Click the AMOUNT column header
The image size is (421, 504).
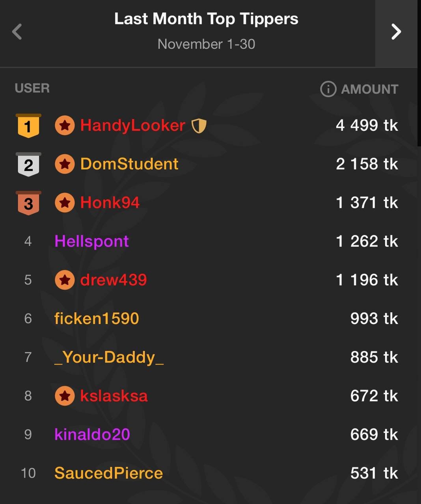click(x=369, y=89)
